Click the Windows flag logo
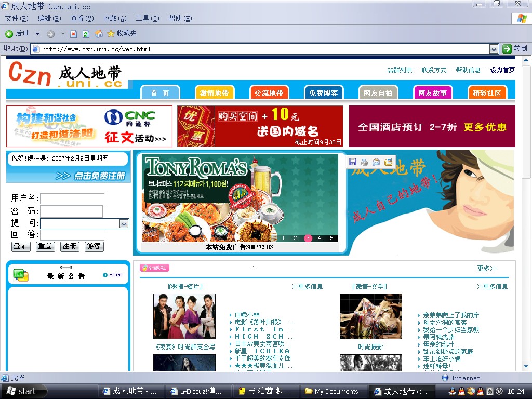 [x=522, y=18]
